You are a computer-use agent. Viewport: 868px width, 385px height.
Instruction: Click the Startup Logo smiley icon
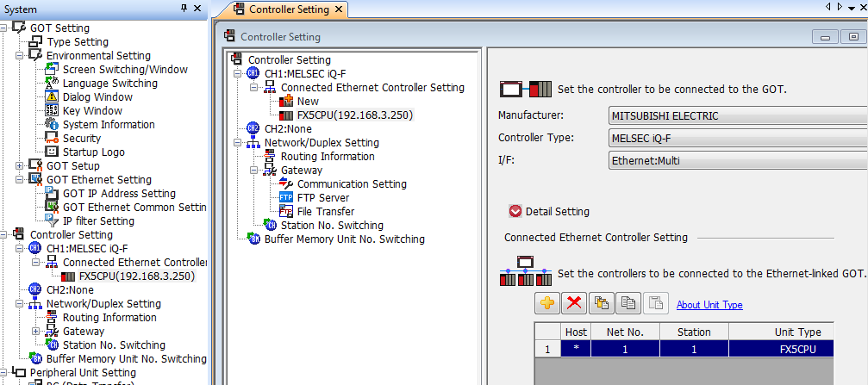pos(52,152)
